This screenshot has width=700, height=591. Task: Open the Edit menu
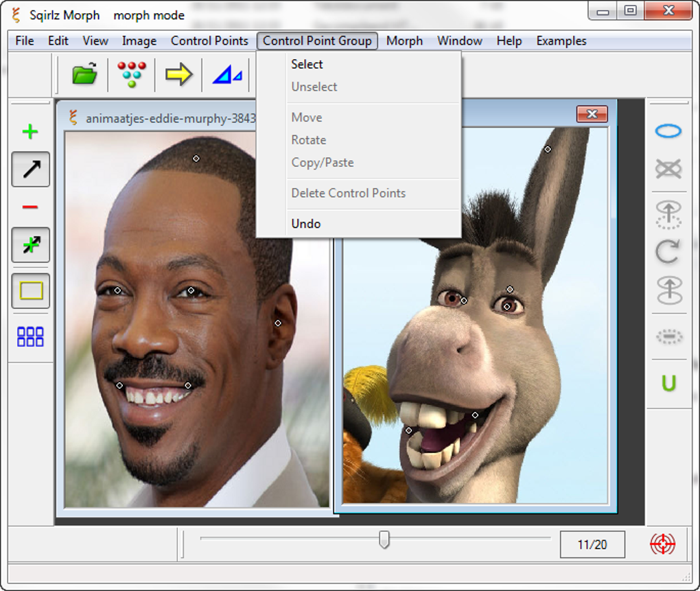58,40
